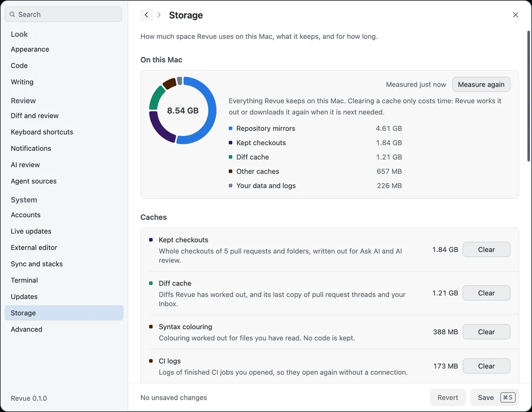Click the Revert button

click(448, 397)
